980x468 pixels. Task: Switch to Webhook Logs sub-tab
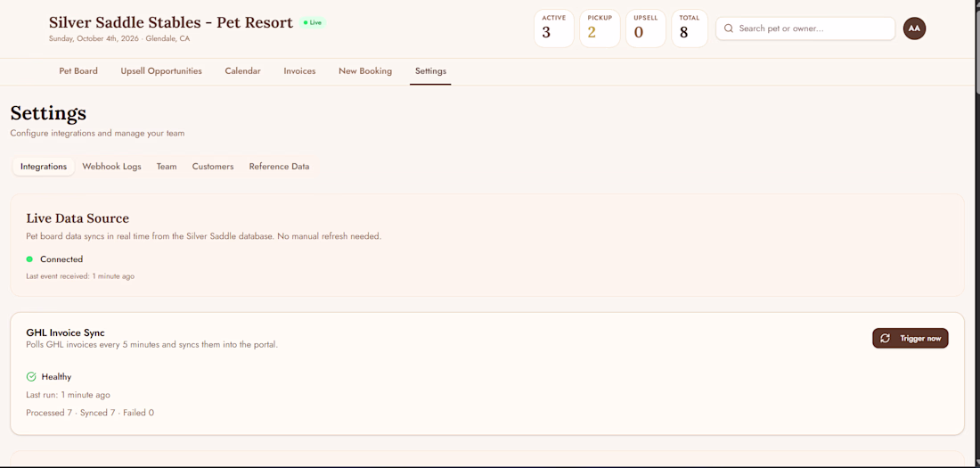tap(112, 167)
